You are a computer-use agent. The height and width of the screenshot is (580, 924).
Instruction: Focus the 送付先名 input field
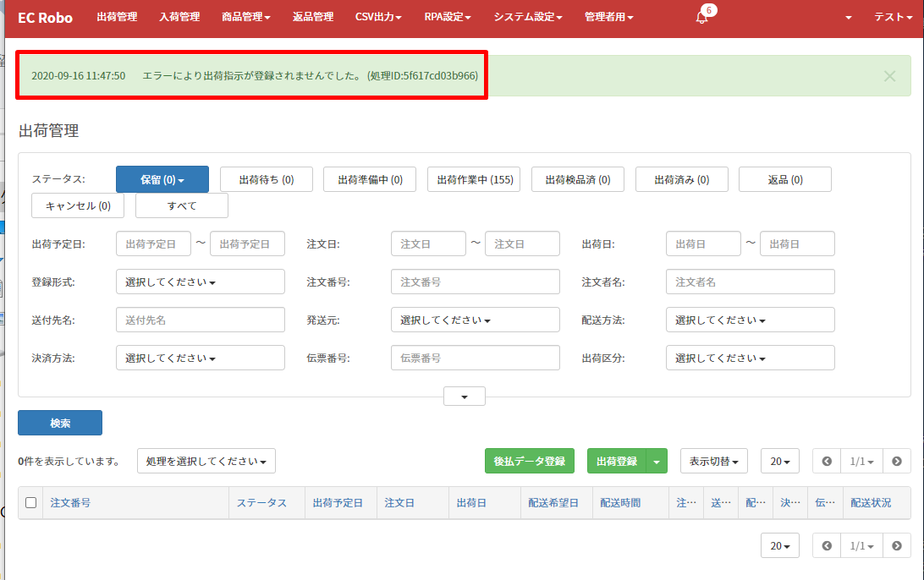pyautogui.click(x=201, y=320)
